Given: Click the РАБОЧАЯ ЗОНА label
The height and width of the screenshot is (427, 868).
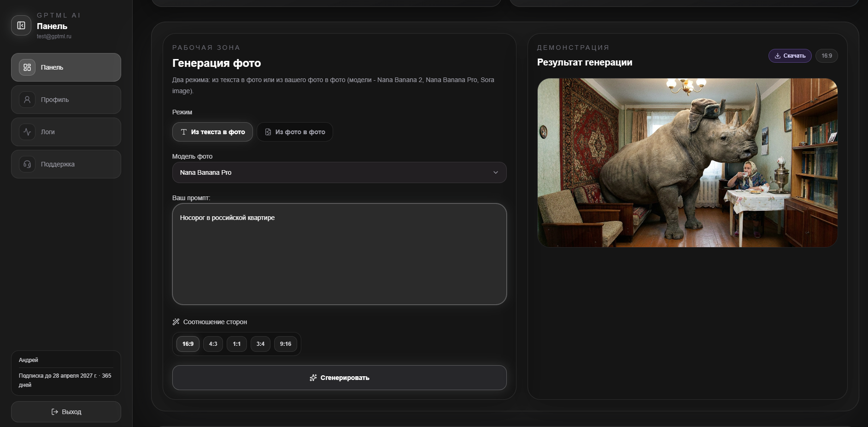Looking at the screenshot, I should [206, 47].
